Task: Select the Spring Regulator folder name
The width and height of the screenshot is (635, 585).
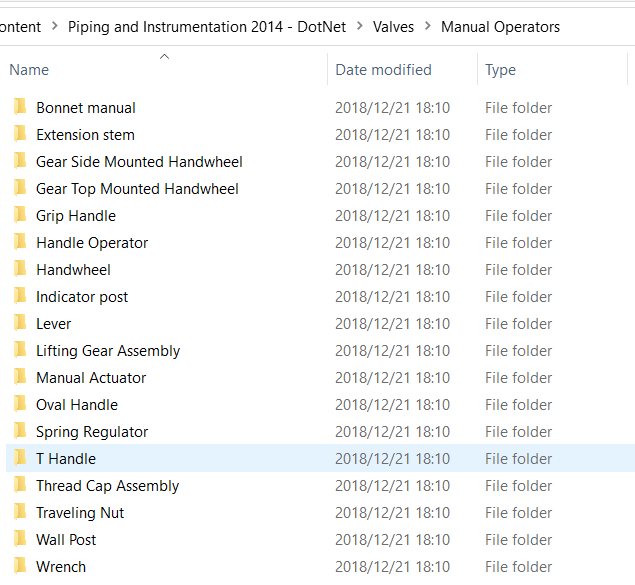Action: 92,432
